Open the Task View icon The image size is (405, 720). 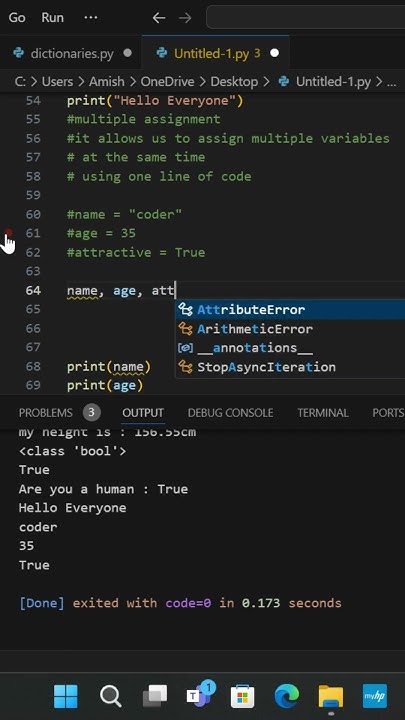pyautogui.click(x=155, y=697)
